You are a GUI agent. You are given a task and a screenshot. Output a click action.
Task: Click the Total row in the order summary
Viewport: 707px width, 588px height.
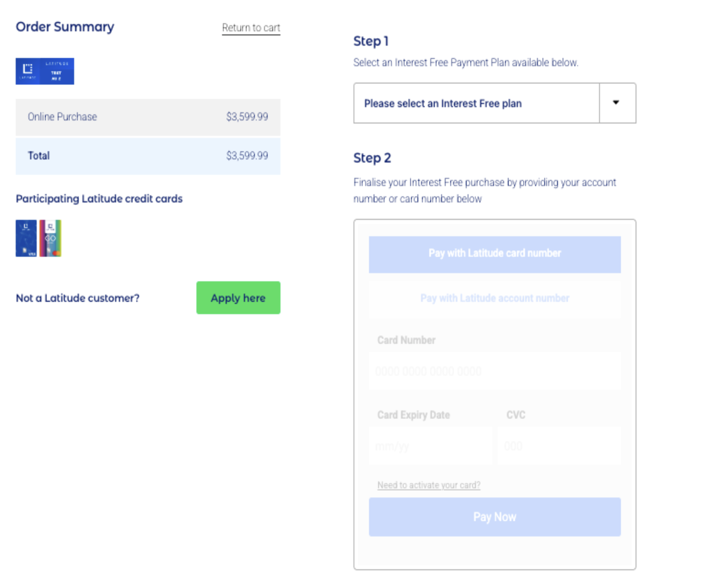coord(148,156)
